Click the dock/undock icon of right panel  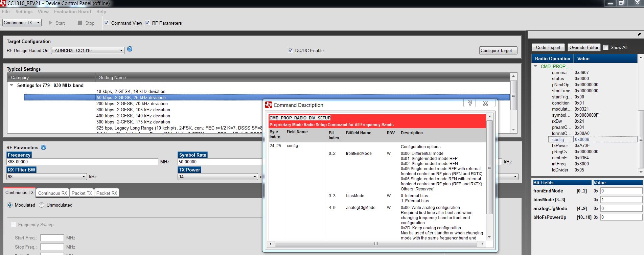(x=639, y=34)
